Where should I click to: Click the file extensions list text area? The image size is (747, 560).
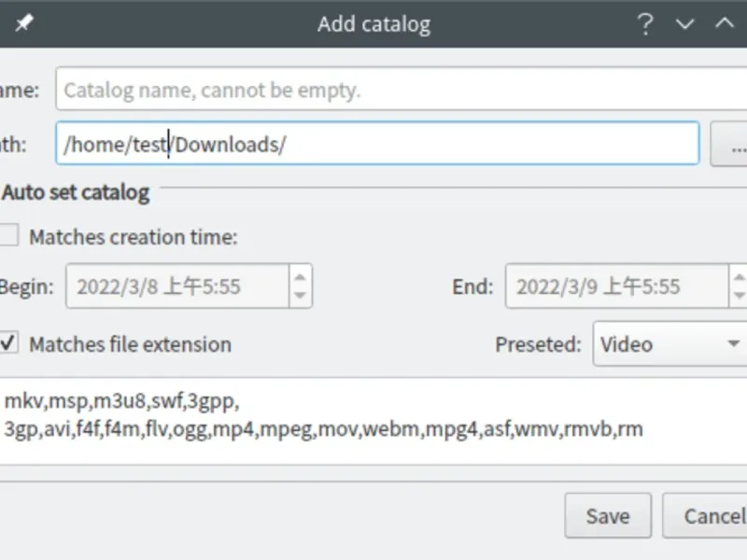pos(373,420)
